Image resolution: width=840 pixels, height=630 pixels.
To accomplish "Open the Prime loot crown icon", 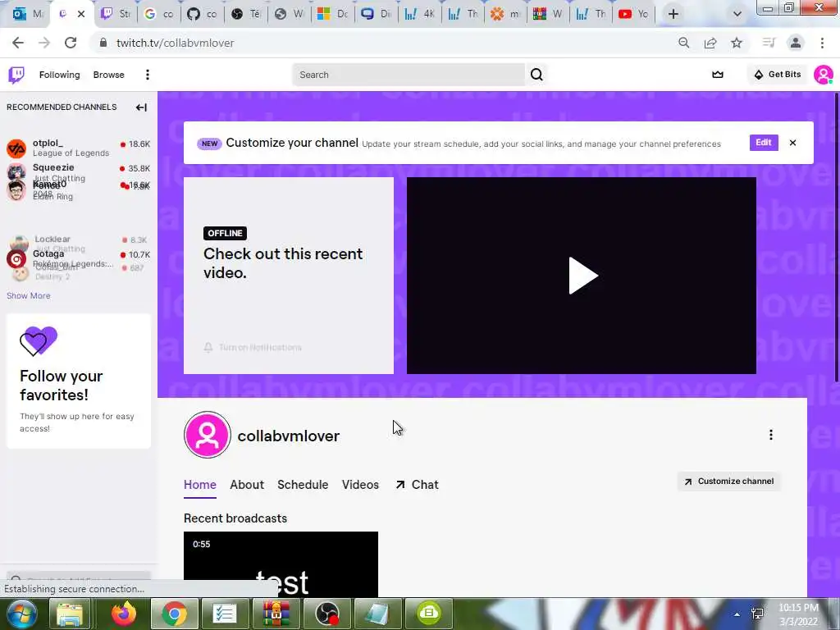I will 717,75.
